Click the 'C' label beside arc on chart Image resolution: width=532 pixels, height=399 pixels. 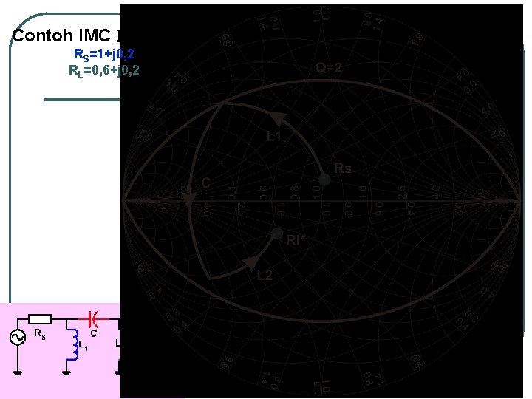click(x=206, y=183)
